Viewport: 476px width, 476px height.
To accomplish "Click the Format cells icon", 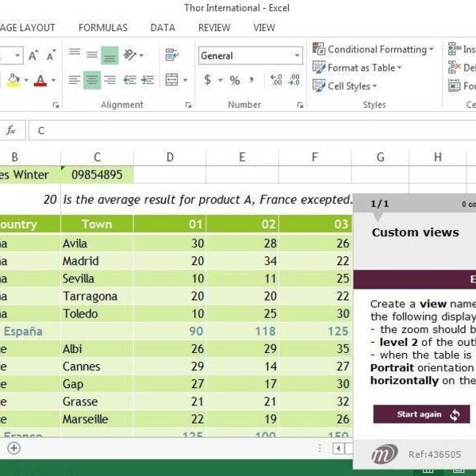I will click(x=455, y=86).
